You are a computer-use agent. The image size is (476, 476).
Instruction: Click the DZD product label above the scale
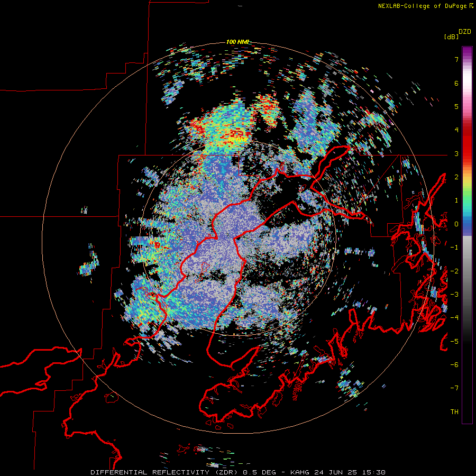tap(465, 32)
